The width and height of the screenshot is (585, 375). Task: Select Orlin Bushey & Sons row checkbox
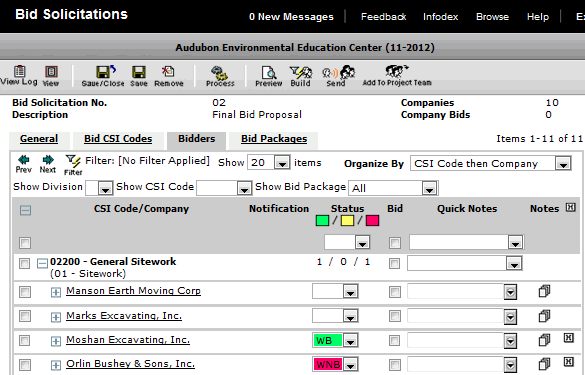25,364
